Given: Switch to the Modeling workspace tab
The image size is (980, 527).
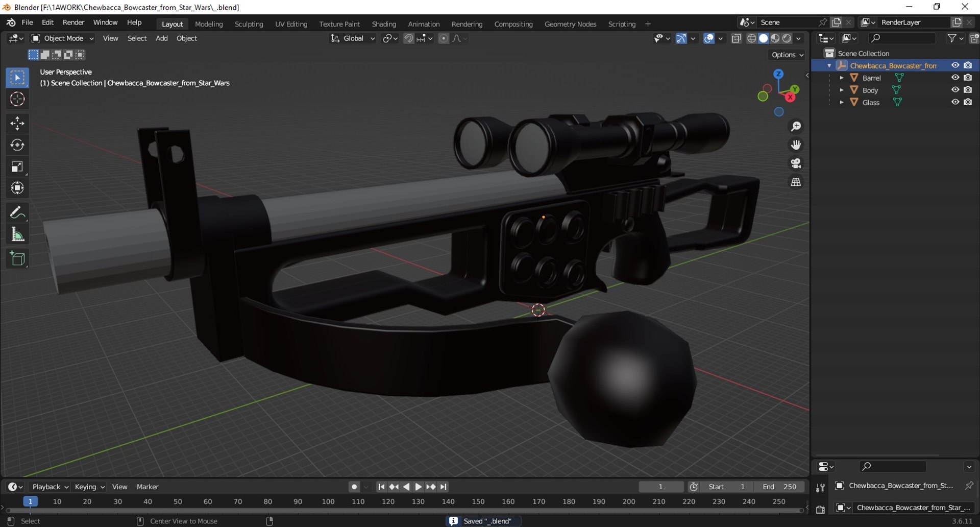Looking at the screenshot, I should point(209,24).
